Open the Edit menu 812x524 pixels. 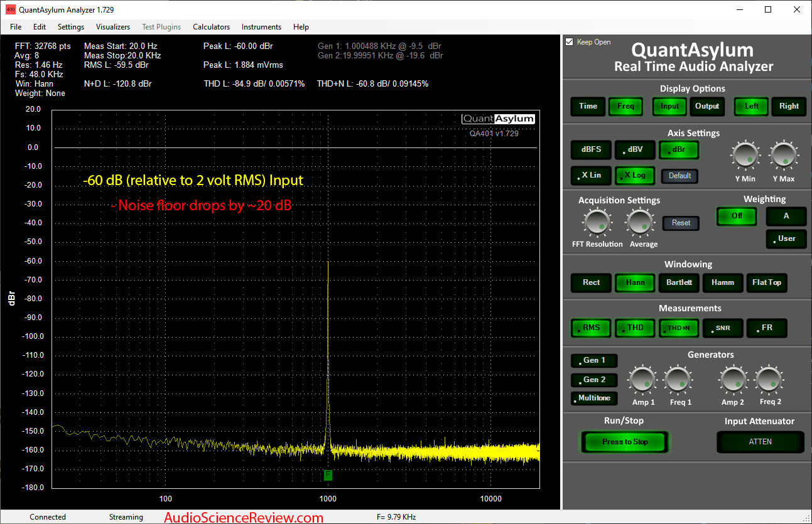40,27
